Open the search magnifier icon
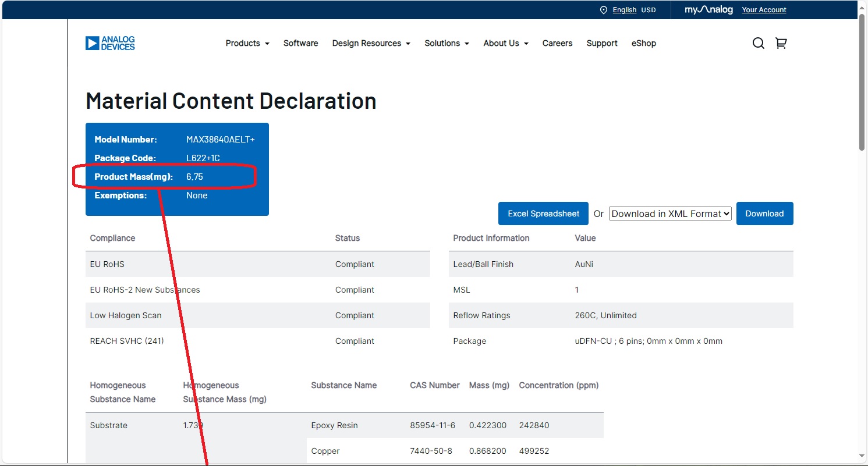This screenshot has width=868, height=466. [758, 43]
